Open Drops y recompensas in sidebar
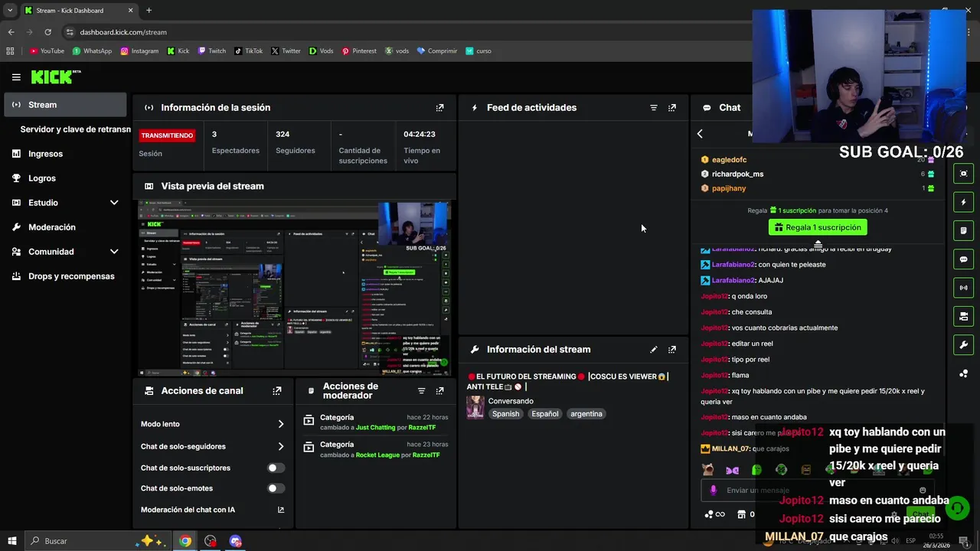 pos(71,276)
